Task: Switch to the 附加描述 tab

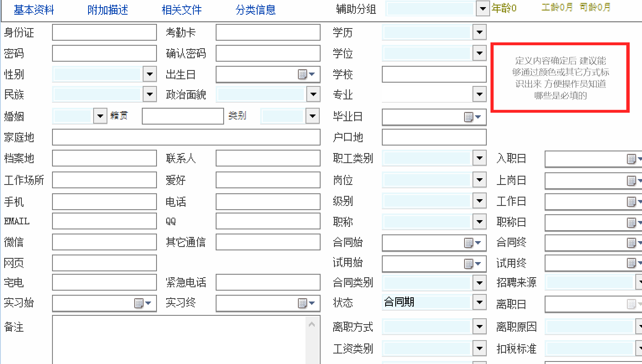Action: pyautogui.click(x=108, y=10)
